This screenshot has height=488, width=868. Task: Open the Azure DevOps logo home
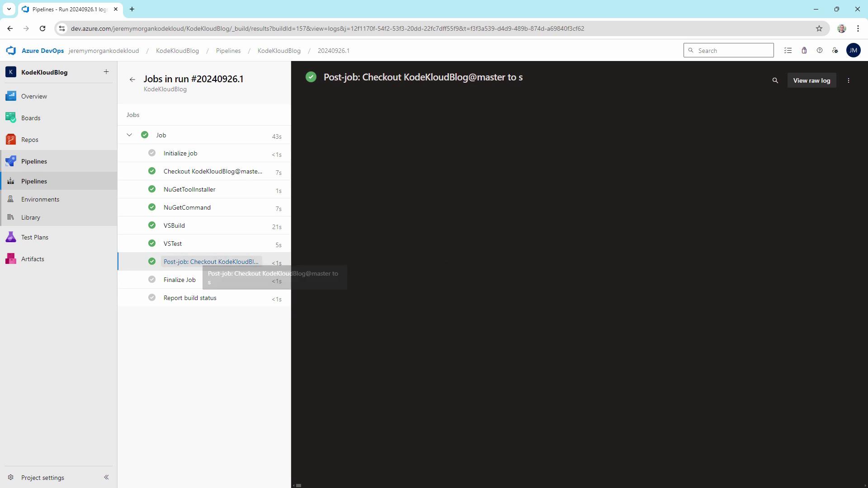(11, 51)
